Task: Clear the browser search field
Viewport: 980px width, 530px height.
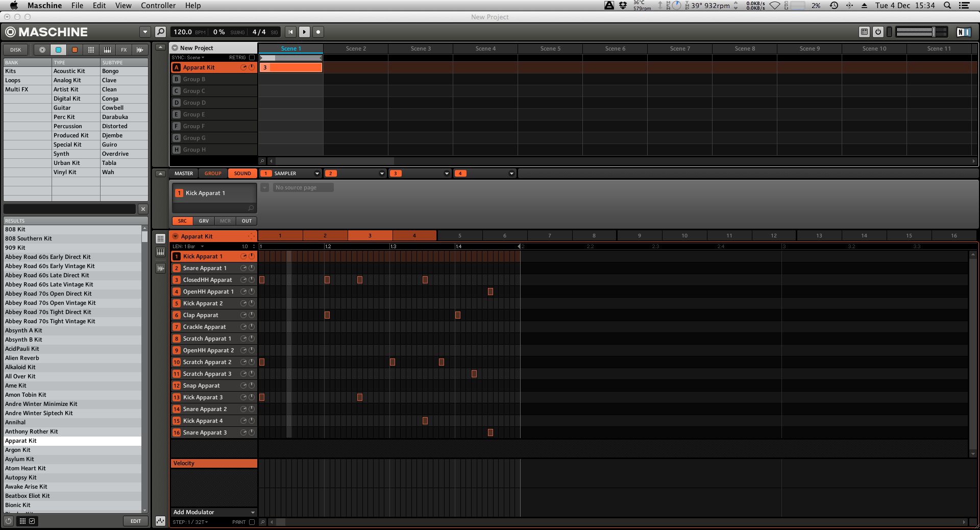Action: (x=143, y=209)
